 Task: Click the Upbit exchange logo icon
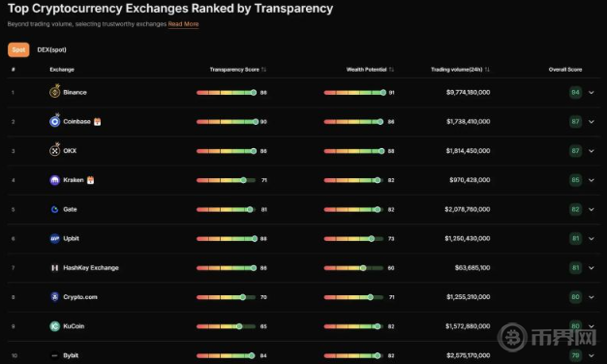tap(55, 238)
